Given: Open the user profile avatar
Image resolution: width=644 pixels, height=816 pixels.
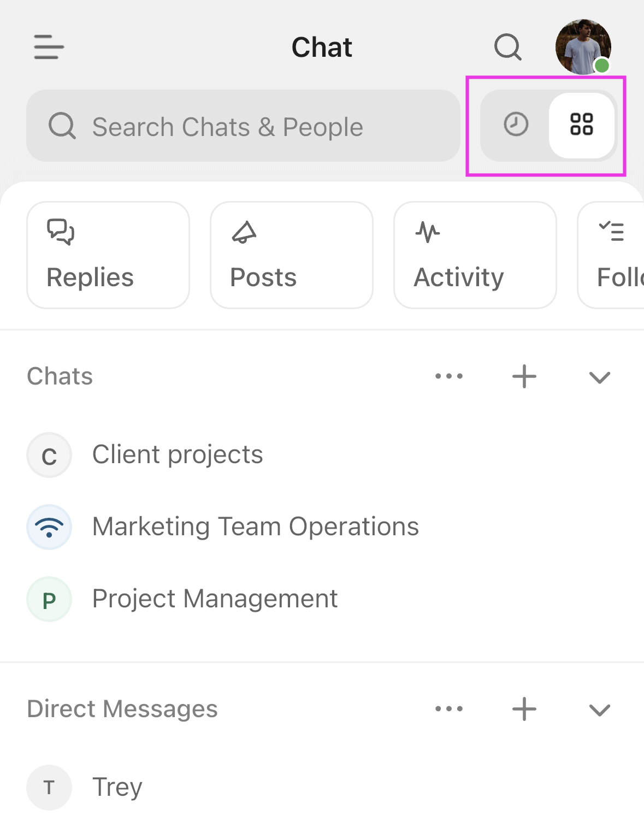Looking at the screenshot, I should (583, 47).
